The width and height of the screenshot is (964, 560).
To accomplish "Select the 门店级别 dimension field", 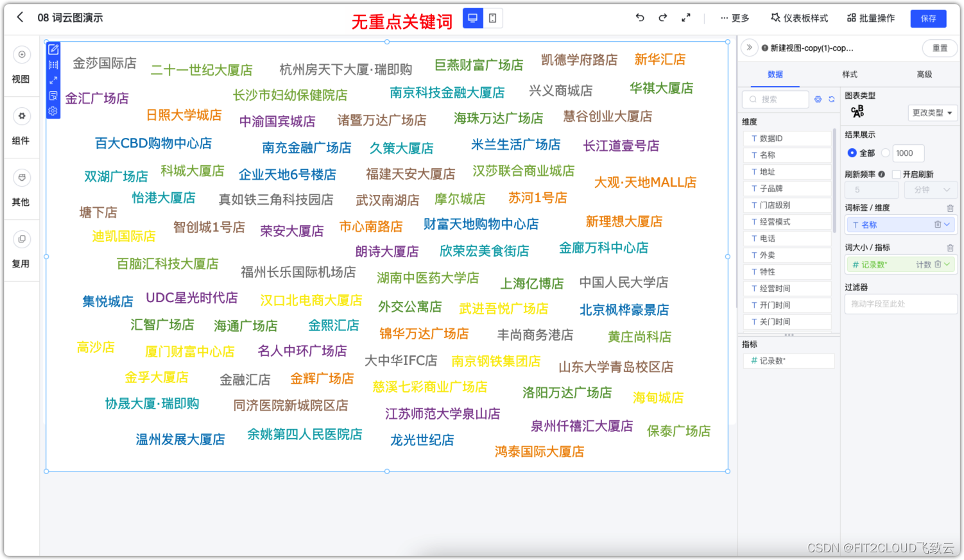I will point(788,205).
